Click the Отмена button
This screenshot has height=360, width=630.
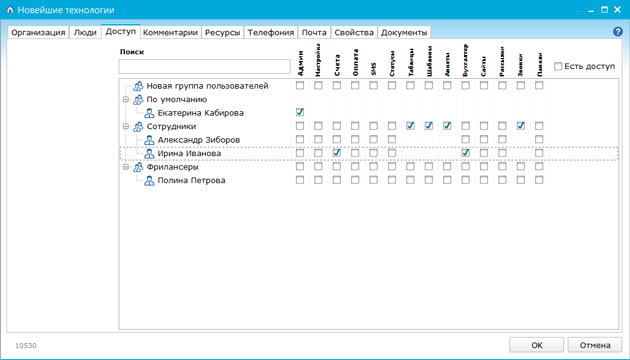pos(595,345)
